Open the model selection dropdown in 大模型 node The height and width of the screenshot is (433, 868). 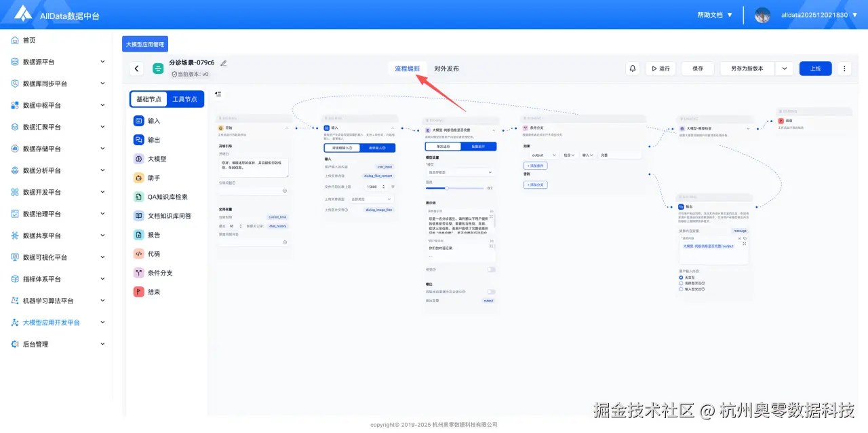[459, 172]
